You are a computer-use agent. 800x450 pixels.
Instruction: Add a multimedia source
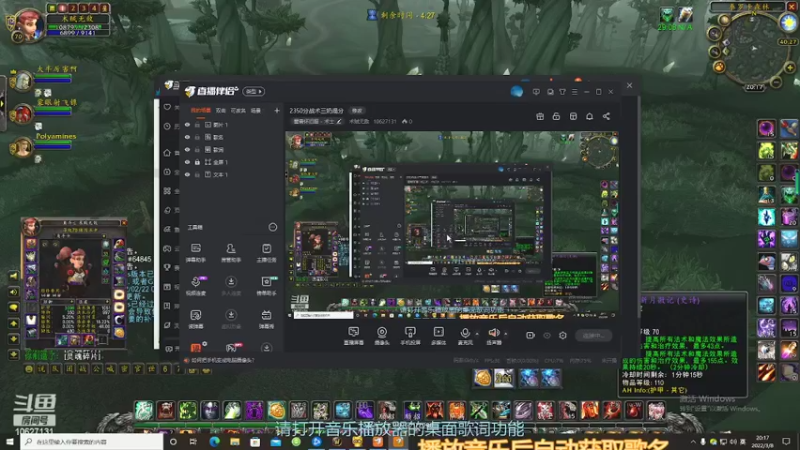pos(438,336)
